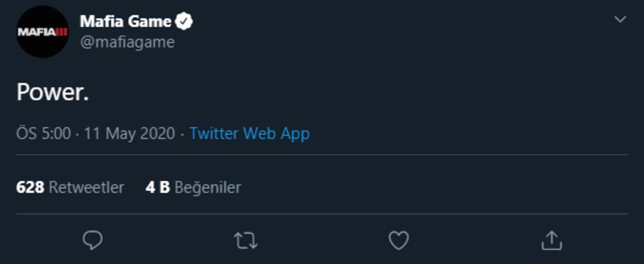Open the ÖS 5:00 timestamp
The width and height of the screenshot is (644, 264).
(x=43, y=133)
